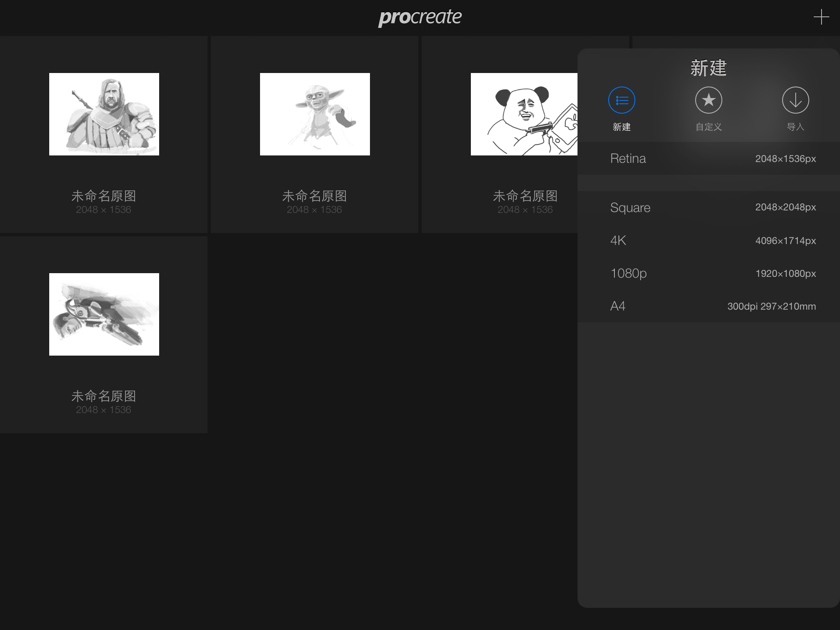Click 未命名原图 title under Yoda sketch
Screen dimensions: 840x630
click(x=315, y=196)
